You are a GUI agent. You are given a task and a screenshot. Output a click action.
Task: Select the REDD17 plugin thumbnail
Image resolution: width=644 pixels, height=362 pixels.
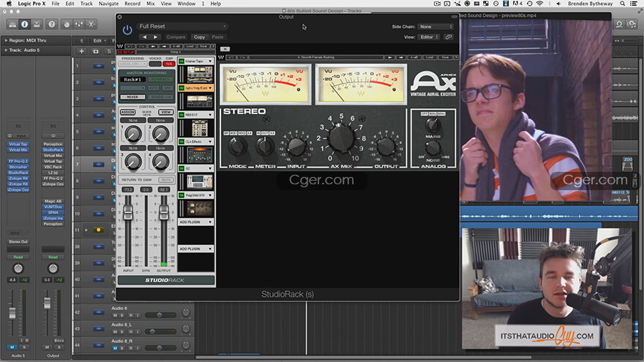pos(199,128)
